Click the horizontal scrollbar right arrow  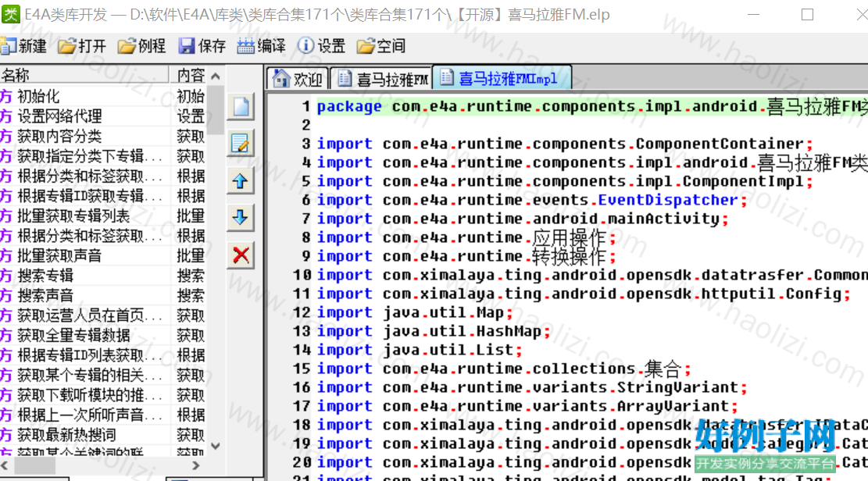coord(196,465)
